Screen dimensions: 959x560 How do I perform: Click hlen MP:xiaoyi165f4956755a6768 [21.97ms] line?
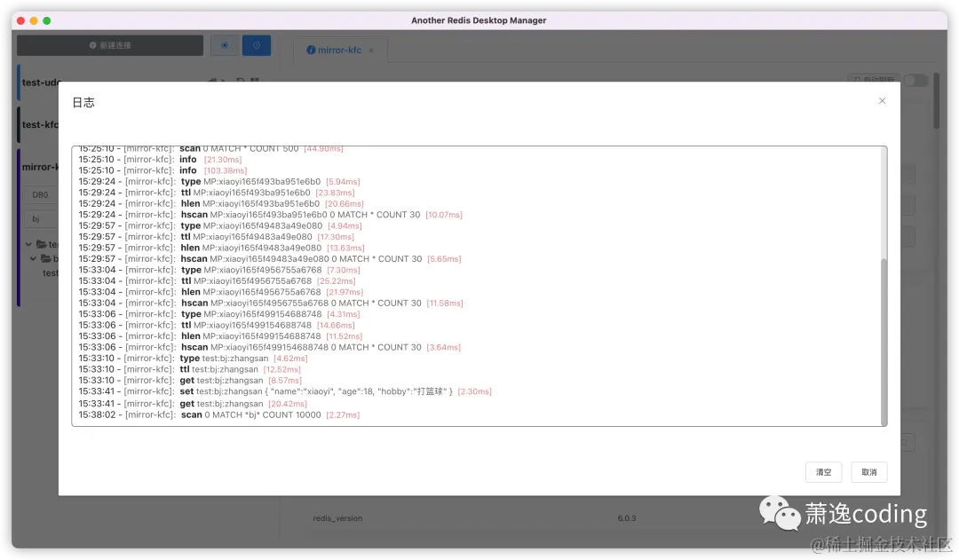pos(221,293)
